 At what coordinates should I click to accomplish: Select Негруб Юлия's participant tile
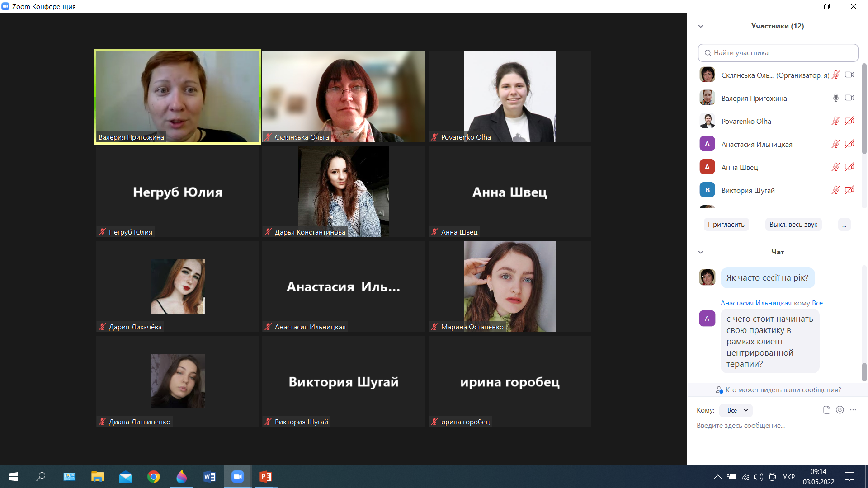coord(178,192)
